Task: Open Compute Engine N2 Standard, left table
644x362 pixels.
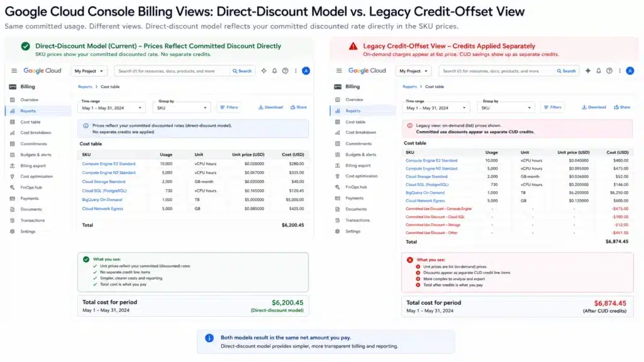Action: (108, 173)
